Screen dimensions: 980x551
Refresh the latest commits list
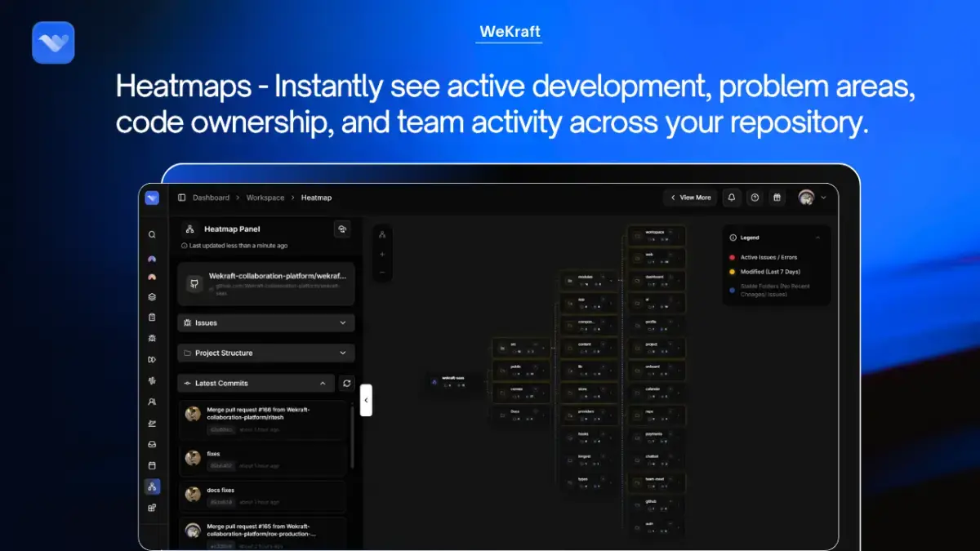tap(347, 383)
